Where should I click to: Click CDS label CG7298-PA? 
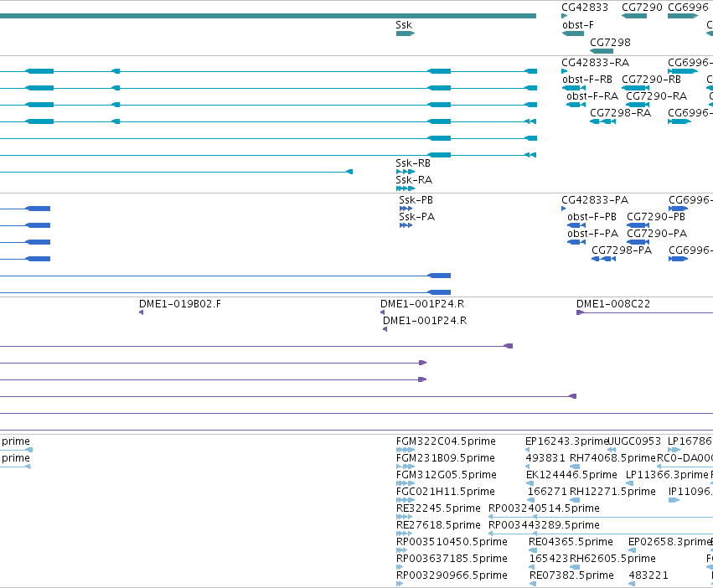coord(622,250)
